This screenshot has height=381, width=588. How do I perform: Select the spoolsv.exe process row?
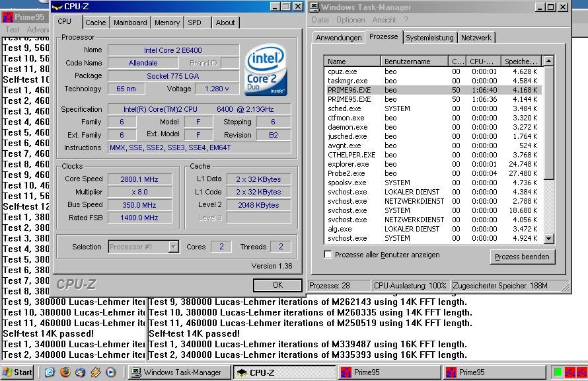click(x=433, y=183)
